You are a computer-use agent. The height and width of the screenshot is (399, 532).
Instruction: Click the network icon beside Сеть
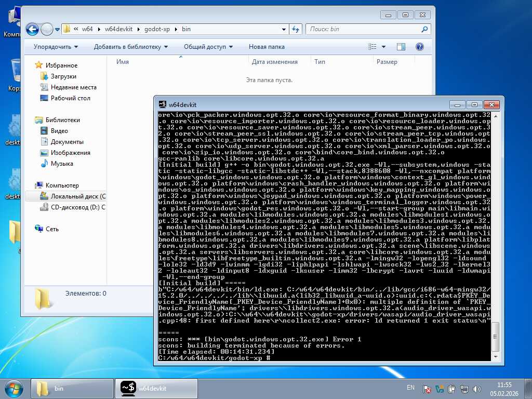tap(39, 229)
